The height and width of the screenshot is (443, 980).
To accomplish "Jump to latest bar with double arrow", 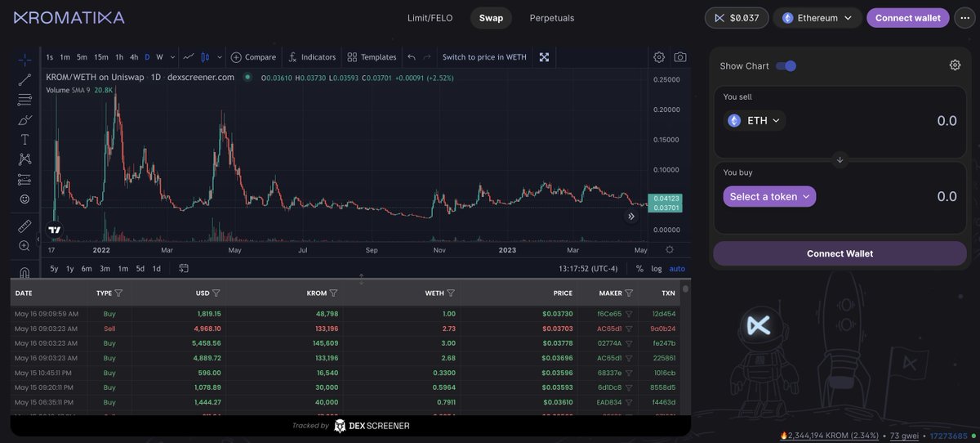I will coord(630,217).
